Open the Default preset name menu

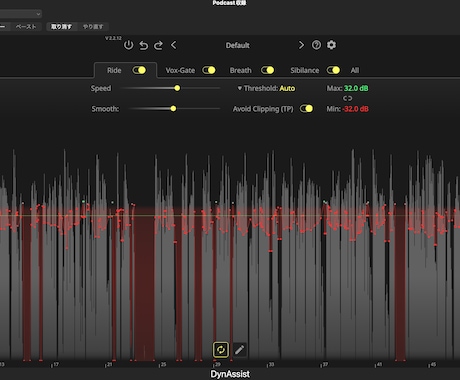[x=237, y=45]
